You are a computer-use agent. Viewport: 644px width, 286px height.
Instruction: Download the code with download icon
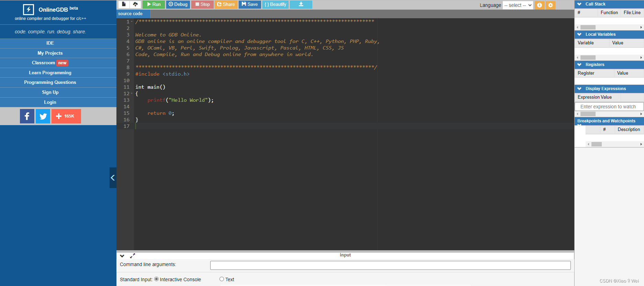(x=301, y=4)
